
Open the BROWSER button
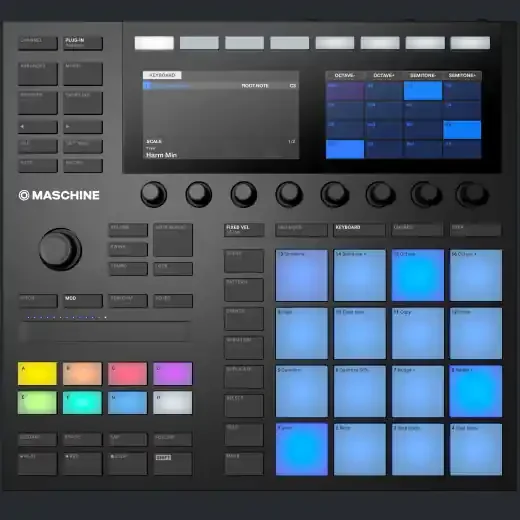coord(38,103)
